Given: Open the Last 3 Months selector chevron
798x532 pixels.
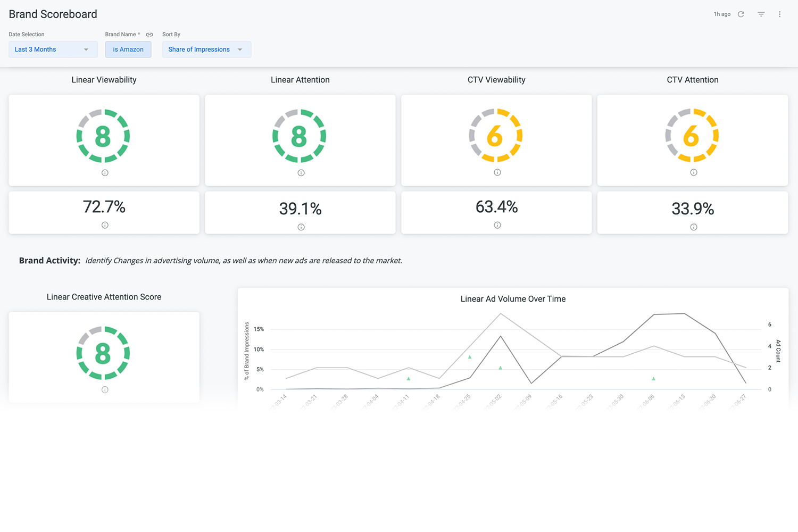Looking at the screenshot, I should [x=86, y=49].
